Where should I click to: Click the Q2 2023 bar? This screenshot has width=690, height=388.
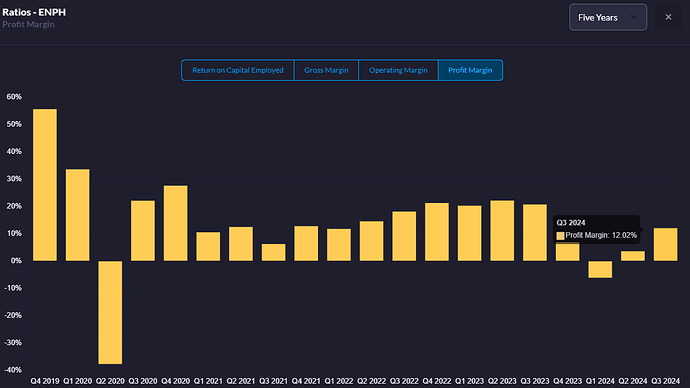502,231
